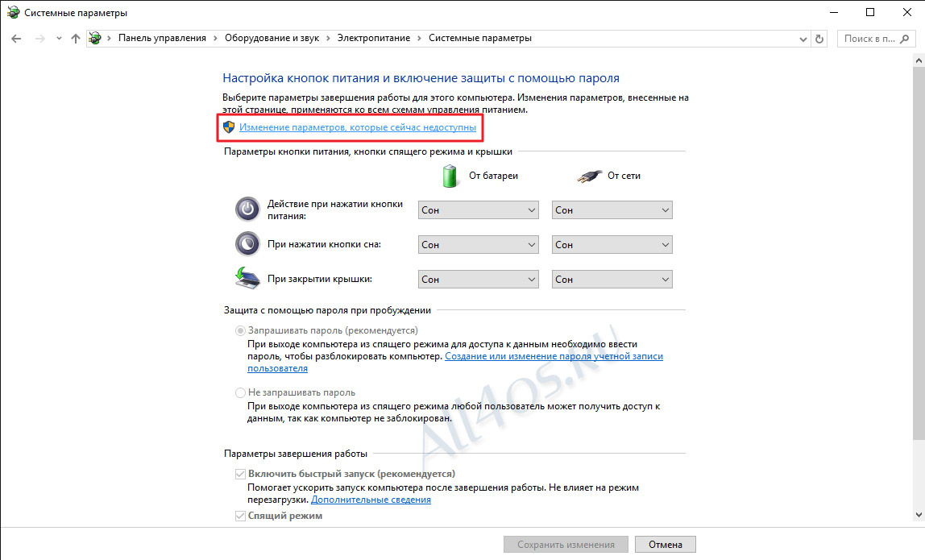Toggle "Спящий режим" checkbox

pos(240,516)
